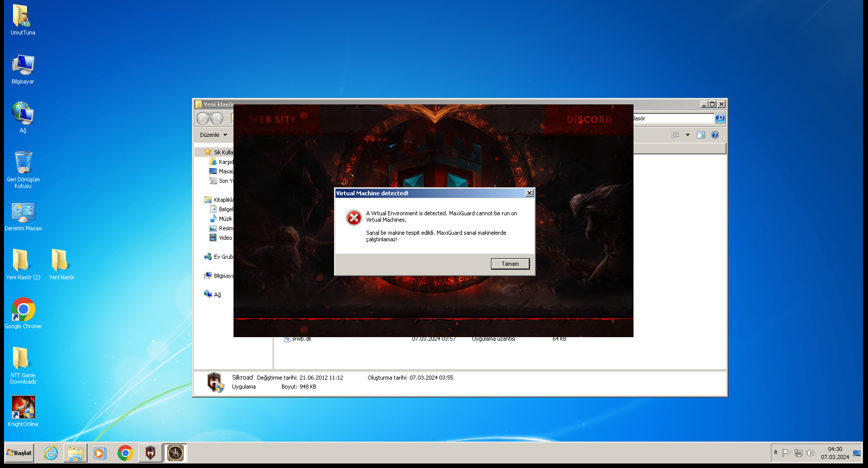Viewport: 868px width, 468px height.
Task: Select Masaüstü in Explorer sidebar
Action: tap(221, 171)
